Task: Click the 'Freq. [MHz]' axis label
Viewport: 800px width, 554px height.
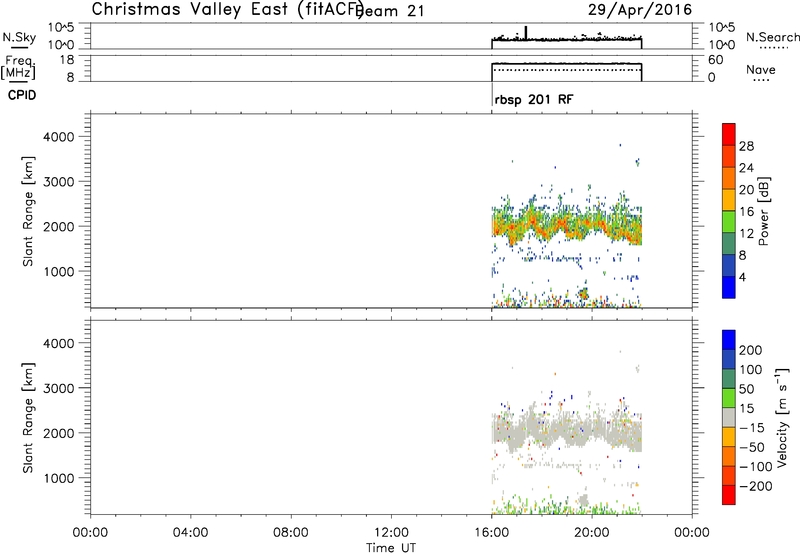Action: 20,68
